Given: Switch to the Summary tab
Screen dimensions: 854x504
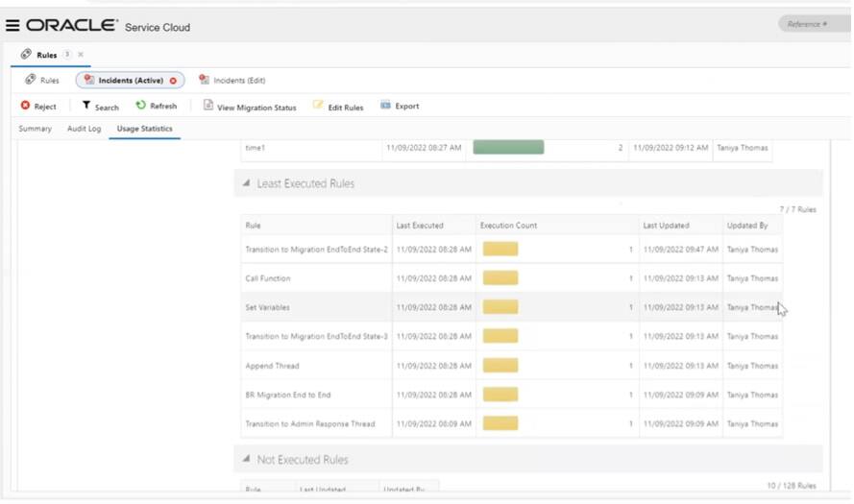Looking at the screenshot, I should (x=35, y=129).
